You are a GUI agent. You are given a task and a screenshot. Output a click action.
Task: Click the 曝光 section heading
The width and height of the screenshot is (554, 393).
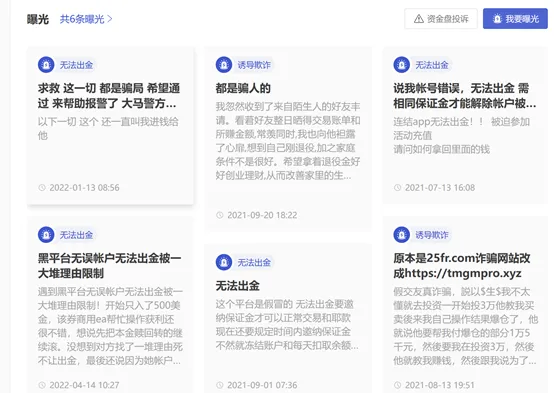[x=38, y=19]
